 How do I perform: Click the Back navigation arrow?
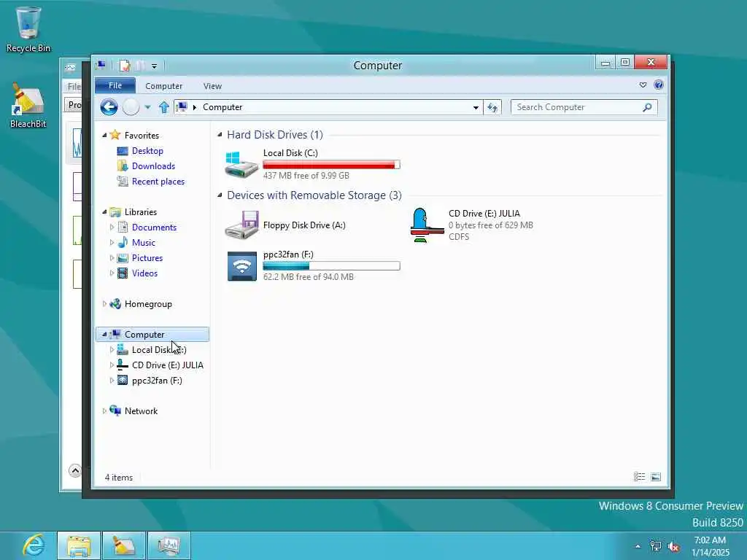click(x=109, y=107)
